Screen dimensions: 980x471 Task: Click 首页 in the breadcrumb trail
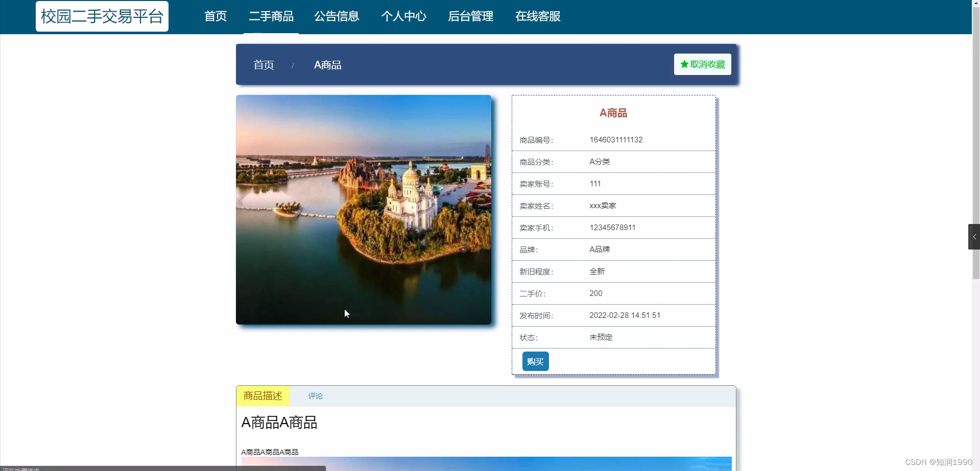pyautogui.click(x=264, y=65)
